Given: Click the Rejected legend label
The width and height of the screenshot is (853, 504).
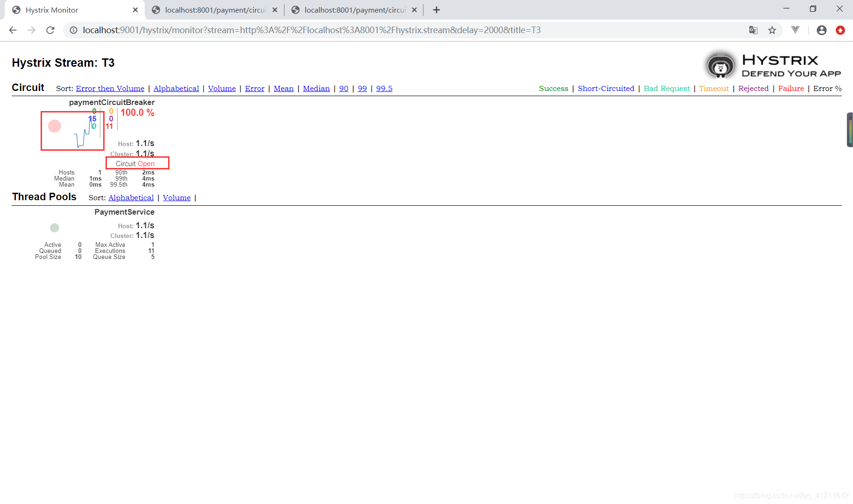Looking at the screenshot, I should tap(753, 89).
